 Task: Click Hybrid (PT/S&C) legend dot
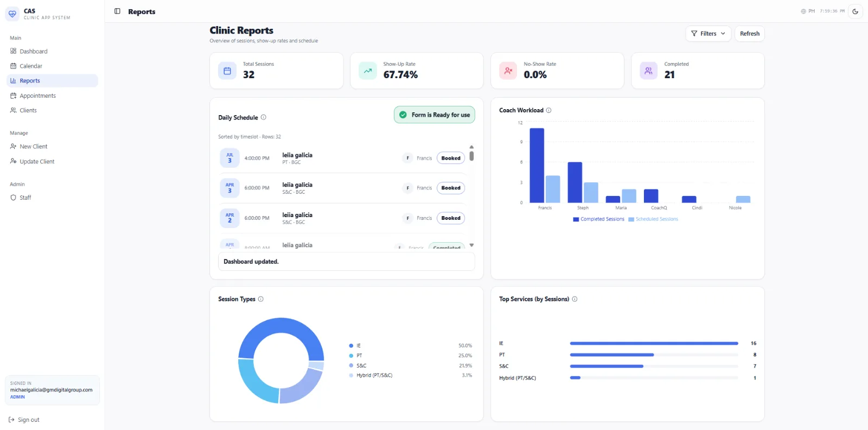pyautogui.click(x=351, y=375)
